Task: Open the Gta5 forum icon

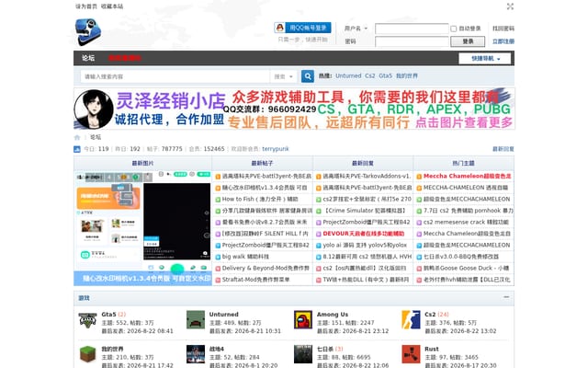Action: tap(88, 320)
